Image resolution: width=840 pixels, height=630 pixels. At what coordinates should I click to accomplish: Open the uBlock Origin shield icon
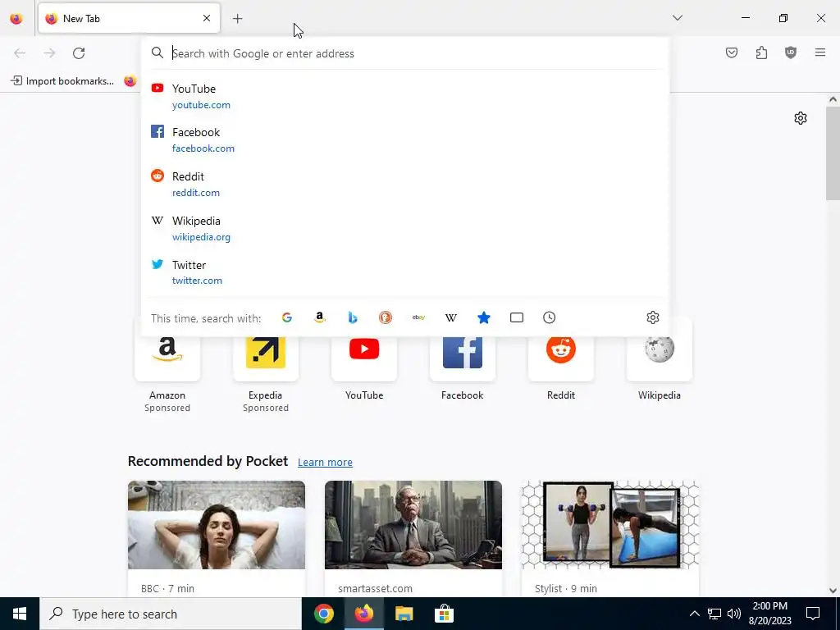[x=791, y=52]
